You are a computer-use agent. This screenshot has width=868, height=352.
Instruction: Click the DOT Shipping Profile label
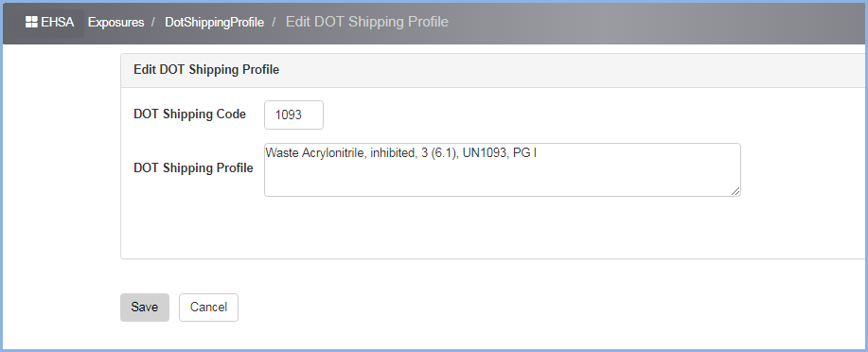tap(194, 168)
